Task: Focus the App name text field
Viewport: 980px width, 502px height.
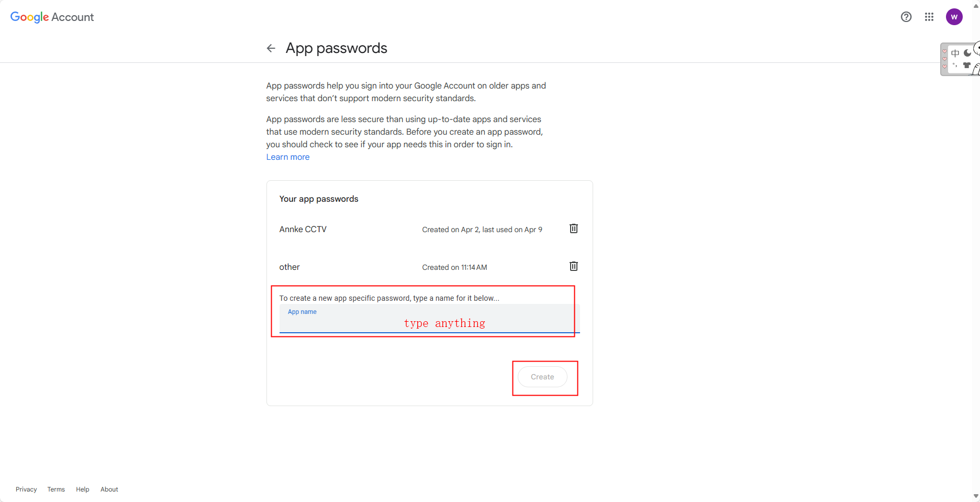Action: click(x=429, y=323)
